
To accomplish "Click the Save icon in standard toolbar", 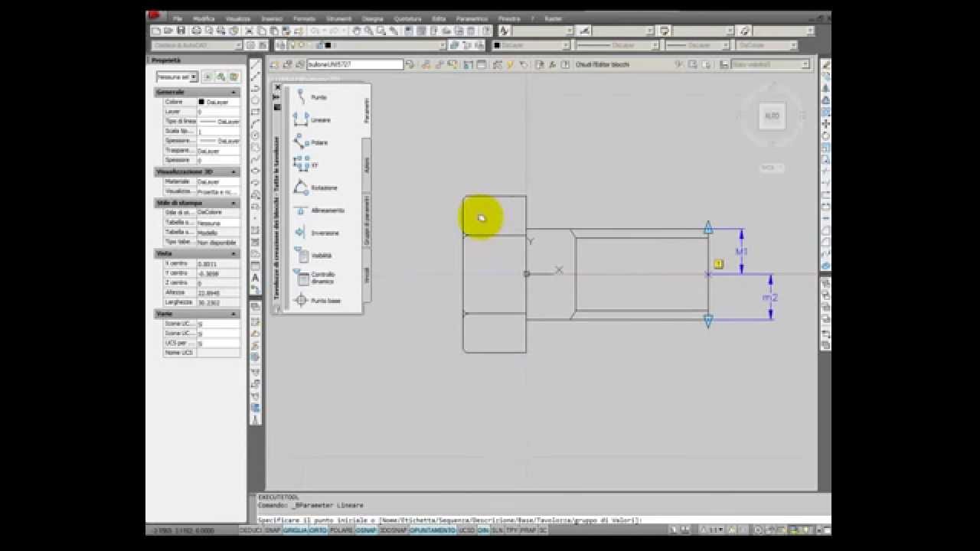I will tap(181, 31).
